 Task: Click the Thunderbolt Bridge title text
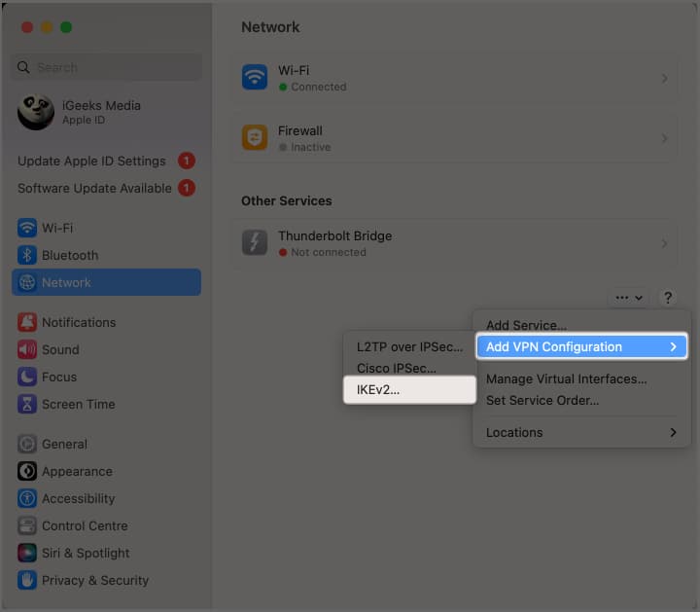pyautogui.click(x=334, y=235)
